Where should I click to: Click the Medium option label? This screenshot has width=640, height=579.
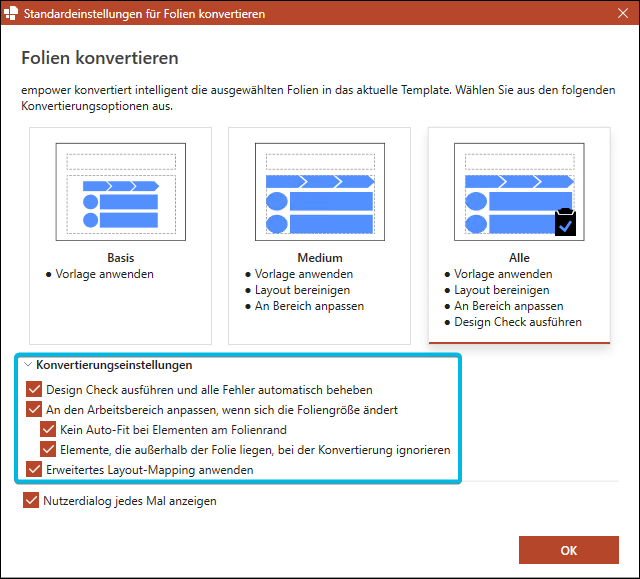coord(320,258)
